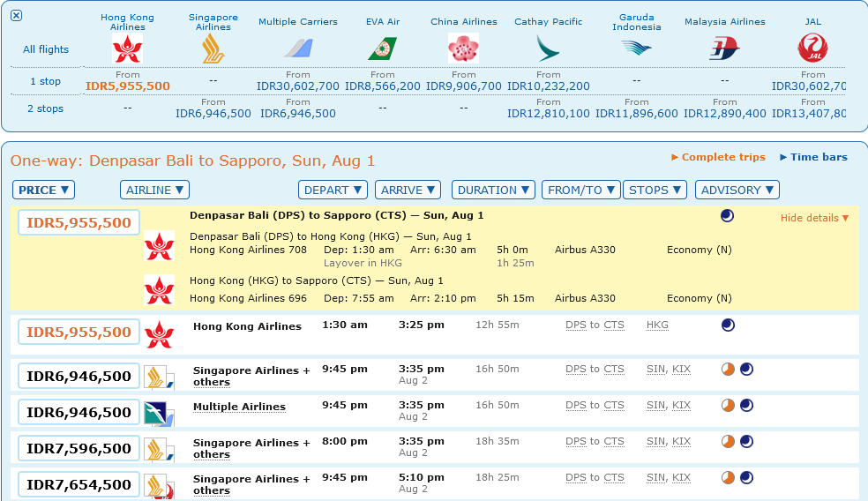Select expanded flight price IDR5,955,500 button
The height and width of the screenshot is (501, 868).
click(79, 222)
